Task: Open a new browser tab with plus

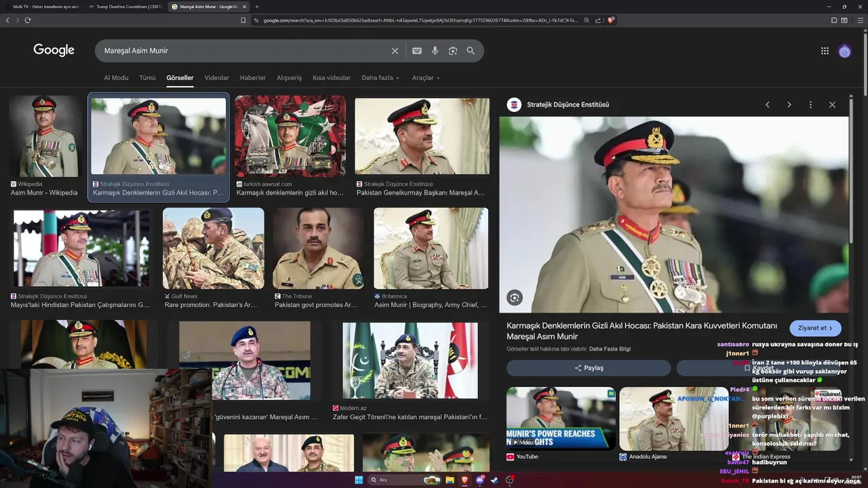Action: [x=257, y=7]
